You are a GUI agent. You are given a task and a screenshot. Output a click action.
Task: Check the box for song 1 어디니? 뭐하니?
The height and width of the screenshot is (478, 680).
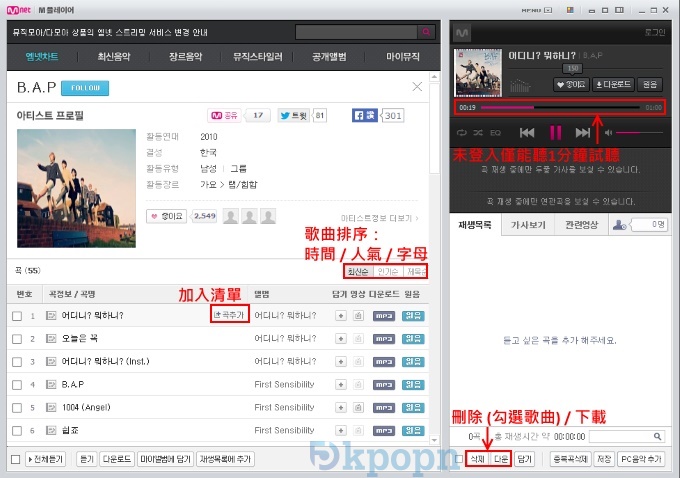point(17,316)
